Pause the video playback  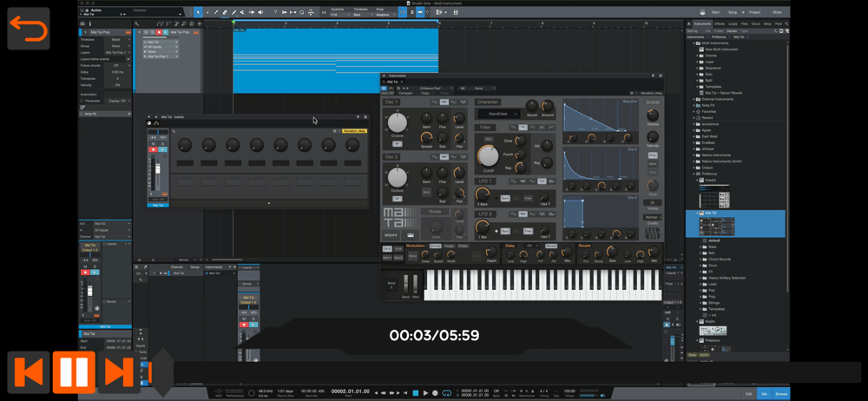coord(74,371)
